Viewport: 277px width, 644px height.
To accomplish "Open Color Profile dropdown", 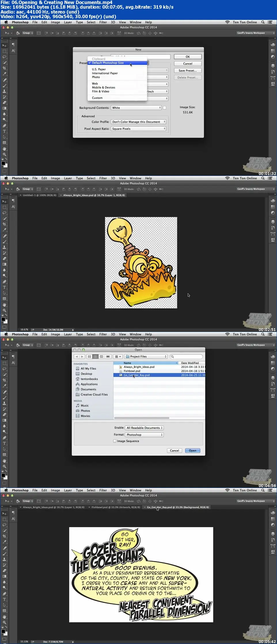I will click(x=138, y=122).
